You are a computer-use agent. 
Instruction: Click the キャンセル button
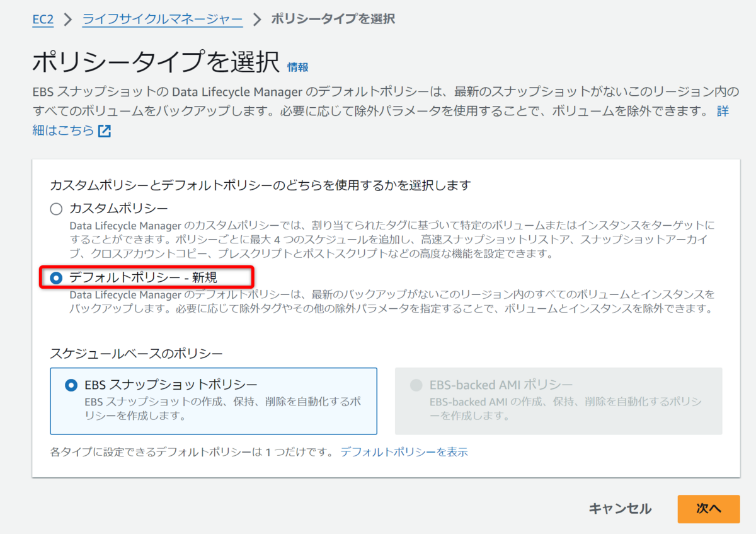[x=620, y=509]
